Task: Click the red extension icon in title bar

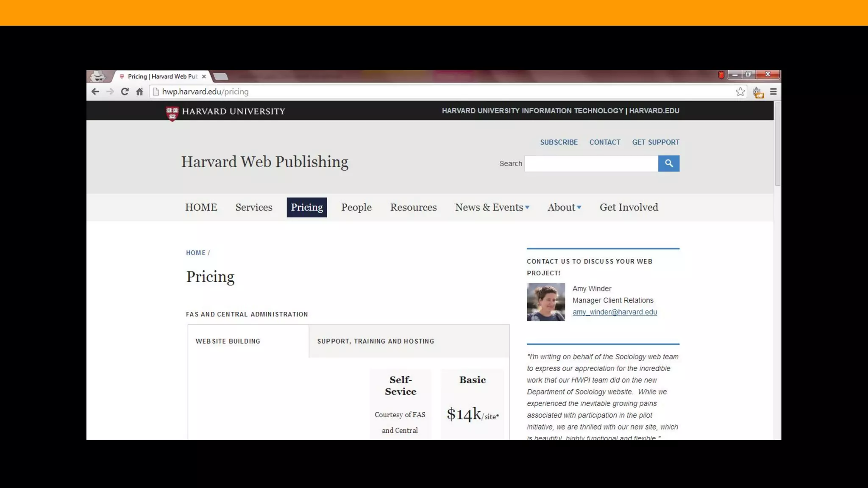Action: tap(721, 75)
